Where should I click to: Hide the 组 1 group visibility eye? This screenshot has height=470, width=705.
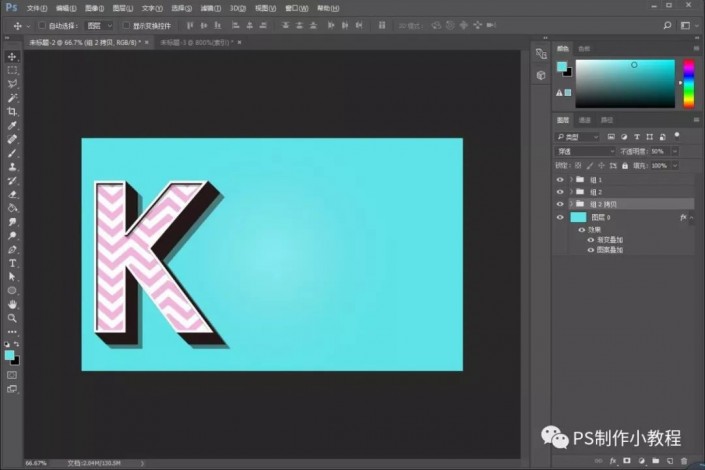point(560,179)
